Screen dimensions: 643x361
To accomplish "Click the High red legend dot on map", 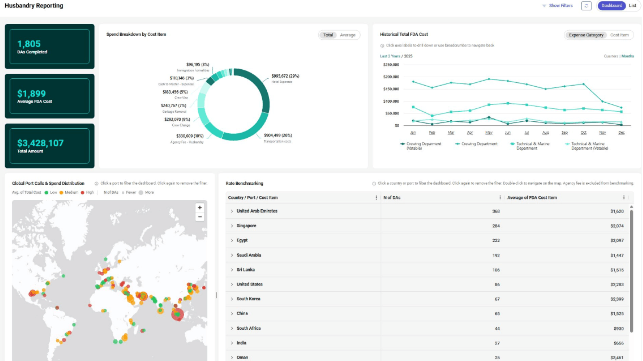I will click(x=82, y=192).
